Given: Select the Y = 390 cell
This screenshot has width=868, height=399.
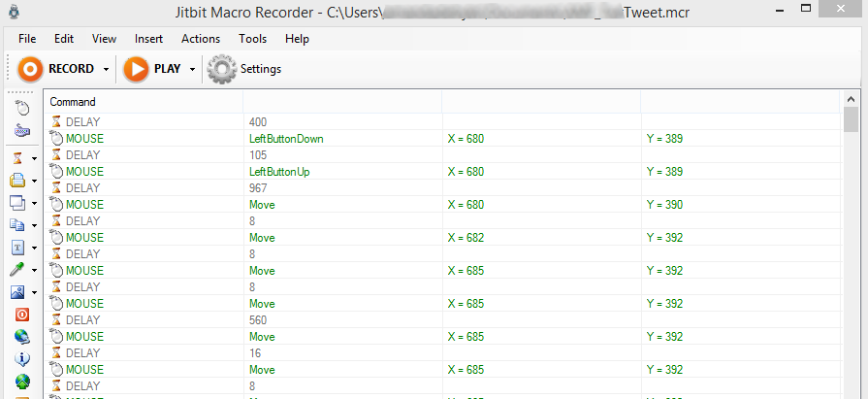Looking at the screenshot, I should coord(664,205).
